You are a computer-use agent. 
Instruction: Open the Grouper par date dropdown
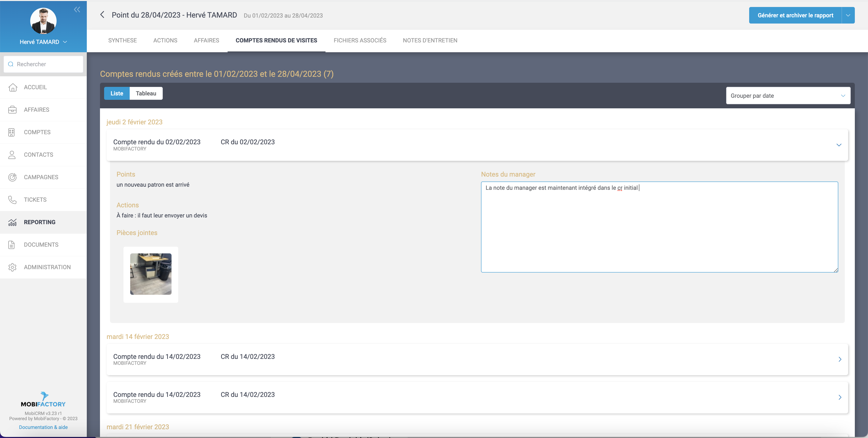point(788,96)
